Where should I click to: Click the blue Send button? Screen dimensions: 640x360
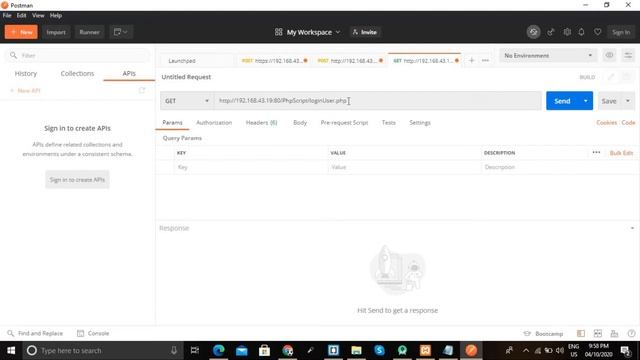(562, 101)
